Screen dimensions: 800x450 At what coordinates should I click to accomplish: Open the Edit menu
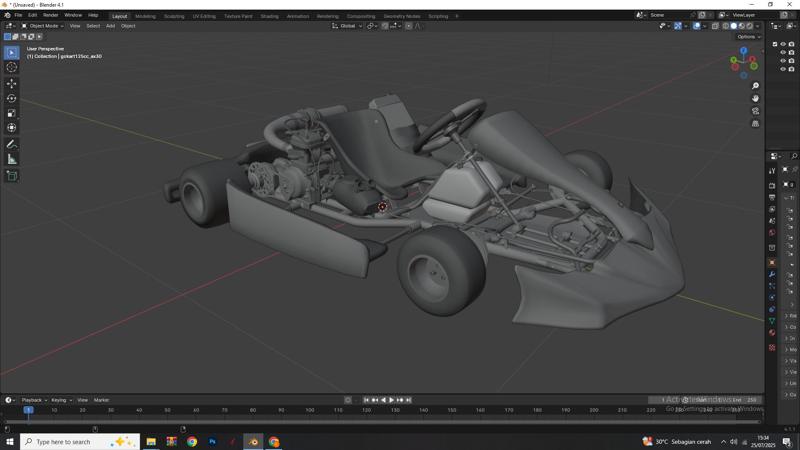click(32, 15)
